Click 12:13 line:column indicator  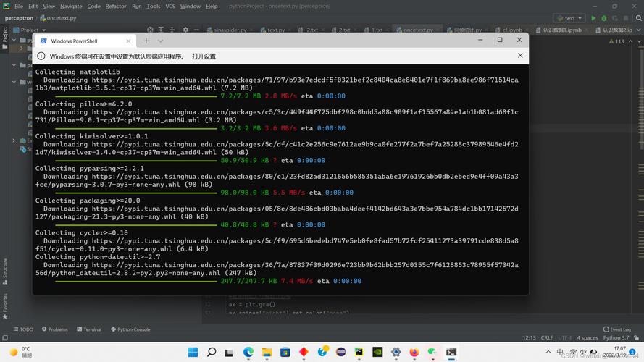[529, 338]
